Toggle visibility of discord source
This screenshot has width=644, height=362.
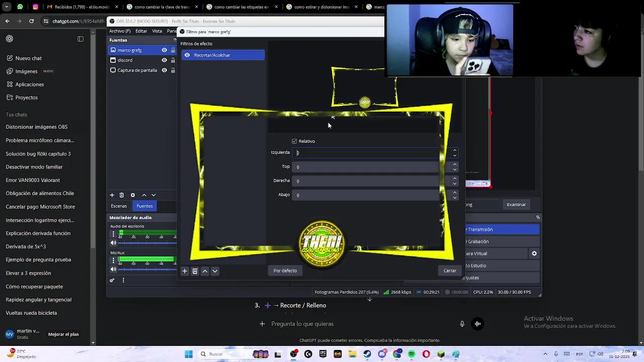[164, 60]
